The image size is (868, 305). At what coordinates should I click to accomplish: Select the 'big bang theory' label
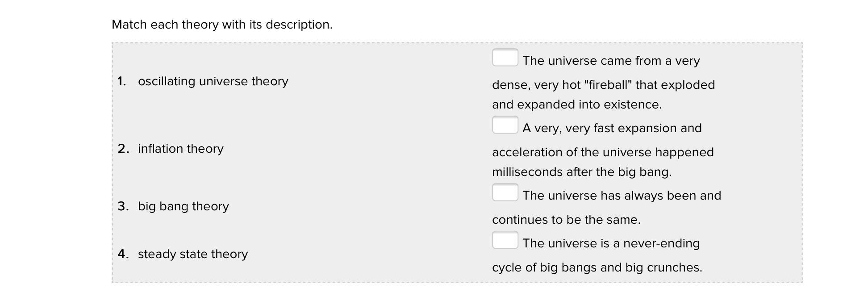click(183, 206)
